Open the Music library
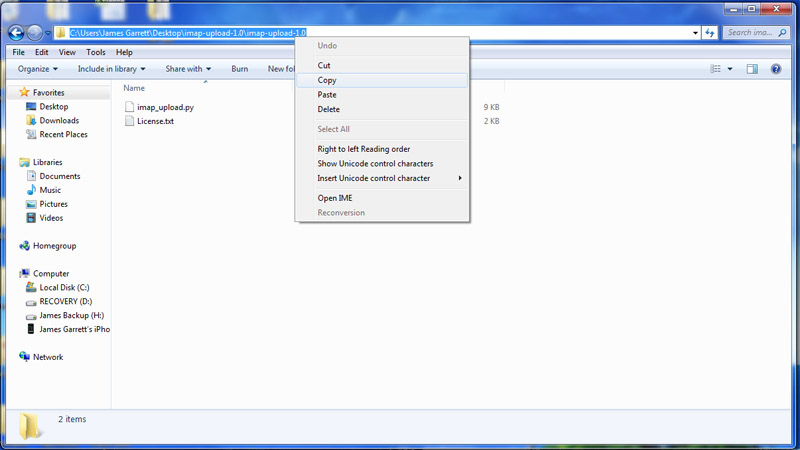The image size is (800, 450). 50,190
